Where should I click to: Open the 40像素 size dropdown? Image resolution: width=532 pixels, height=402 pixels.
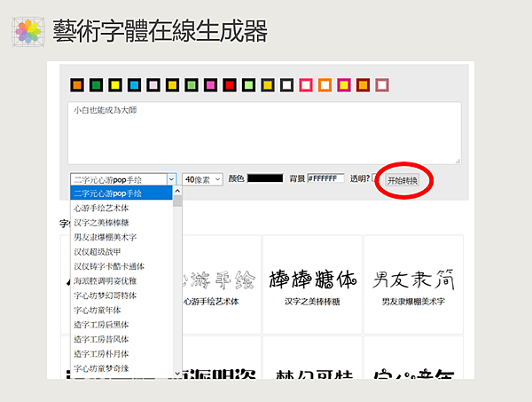(x=202, y=179)
